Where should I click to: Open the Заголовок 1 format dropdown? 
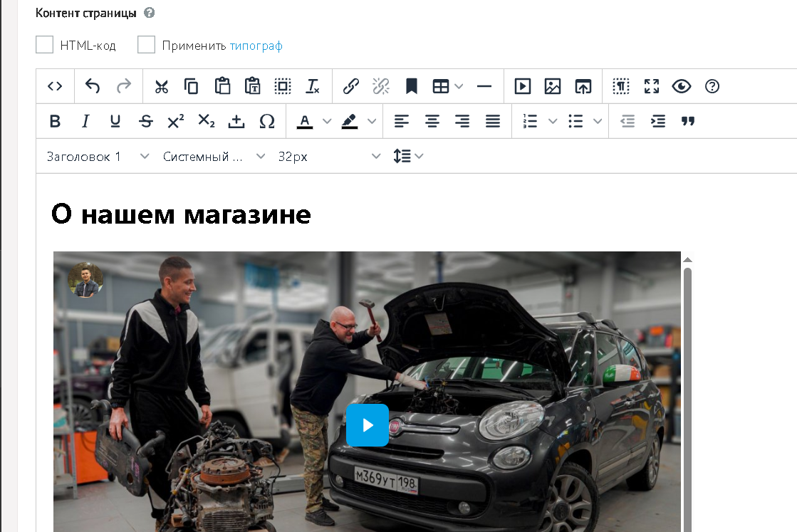[x=98, y=156]
